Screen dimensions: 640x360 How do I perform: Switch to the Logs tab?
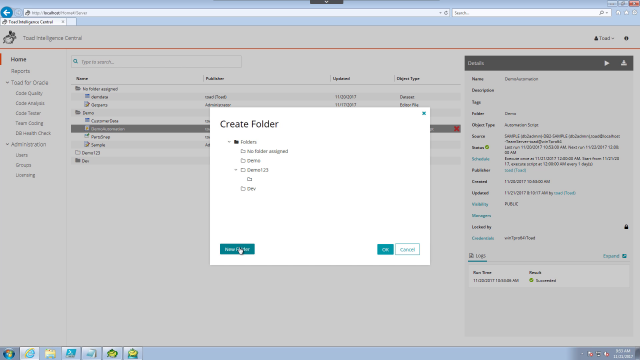(477, 256)
